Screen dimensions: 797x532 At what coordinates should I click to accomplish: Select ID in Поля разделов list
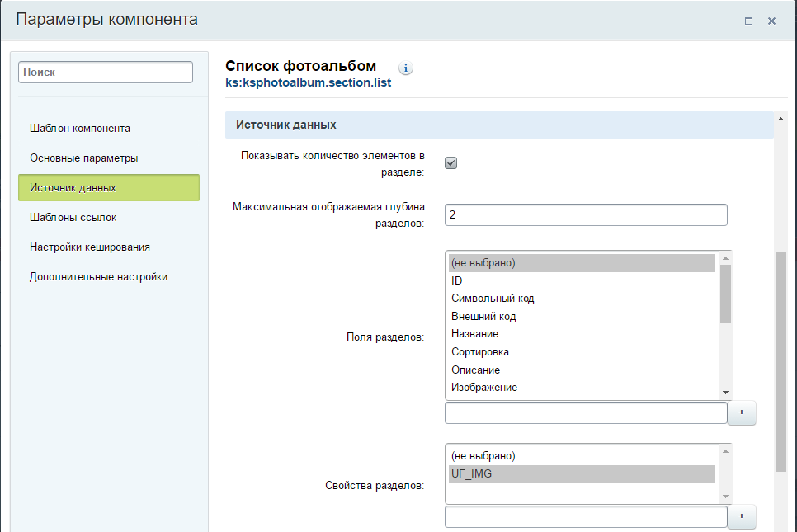[582, 280]
